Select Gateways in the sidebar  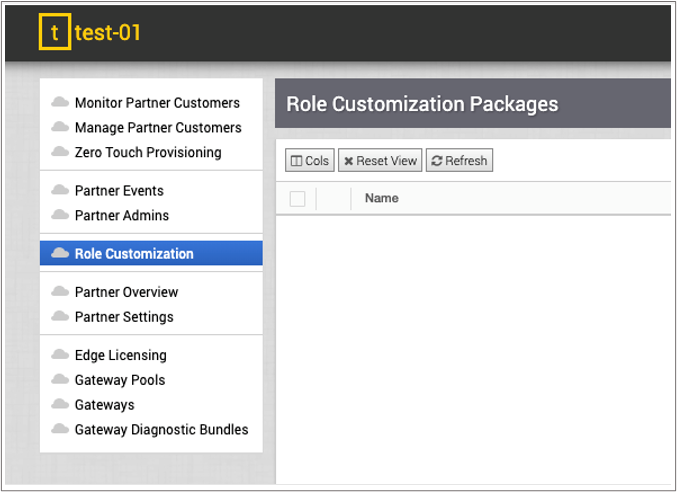point(104,405)
